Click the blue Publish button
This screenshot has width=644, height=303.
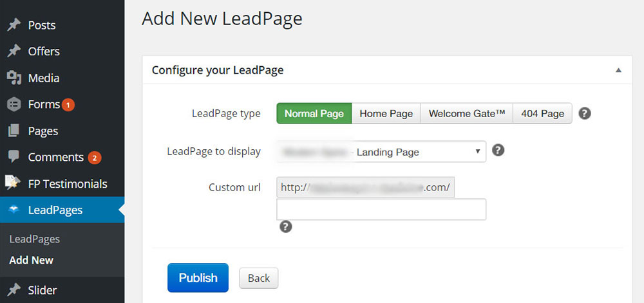(198, 277)
